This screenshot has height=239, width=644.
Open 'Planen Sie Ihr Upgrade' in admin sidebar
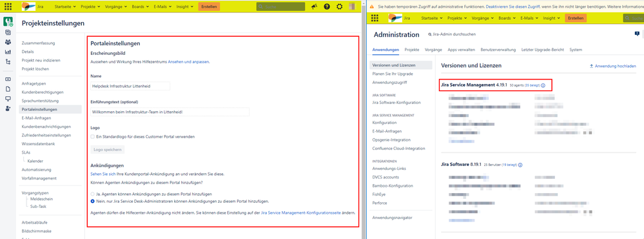pos(393,74)
